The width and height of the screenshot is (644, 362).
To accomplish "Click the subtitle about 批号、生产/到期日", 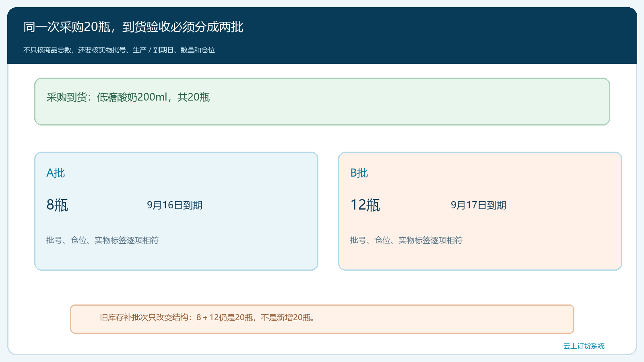I will 119,50.
